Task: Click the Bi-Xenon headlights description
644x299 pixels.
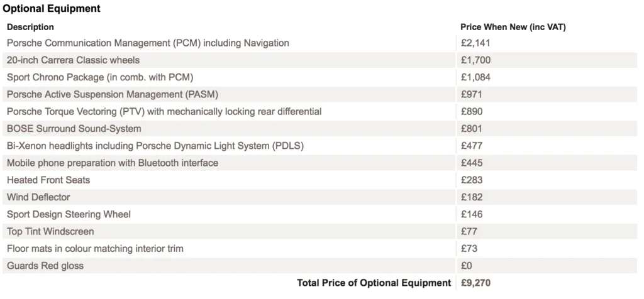Action: 155,146
